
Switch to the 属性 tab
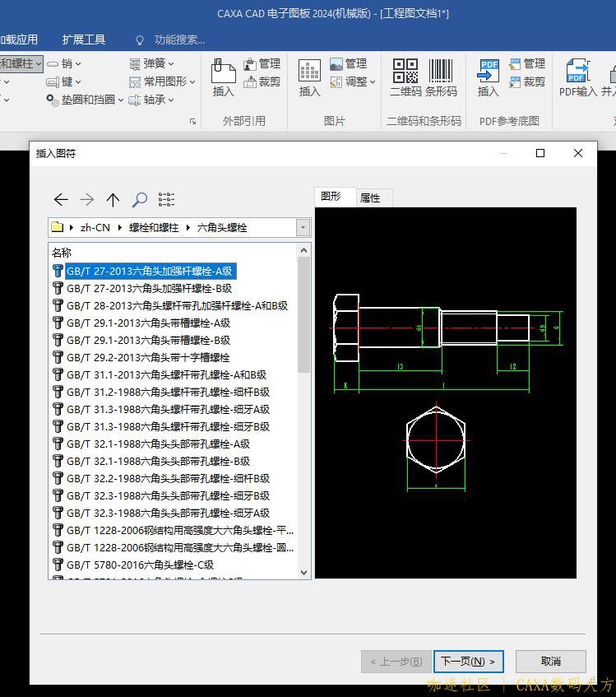370,197
